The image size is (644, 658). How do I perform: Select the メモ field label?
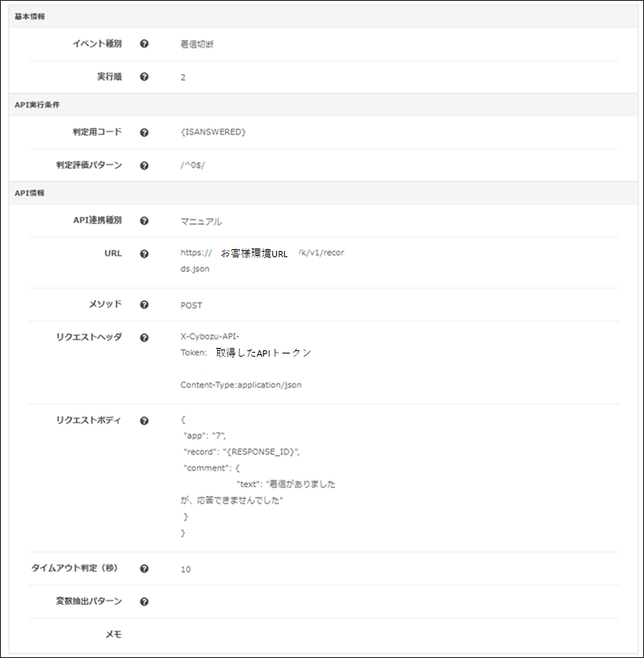tap(114, 634)
